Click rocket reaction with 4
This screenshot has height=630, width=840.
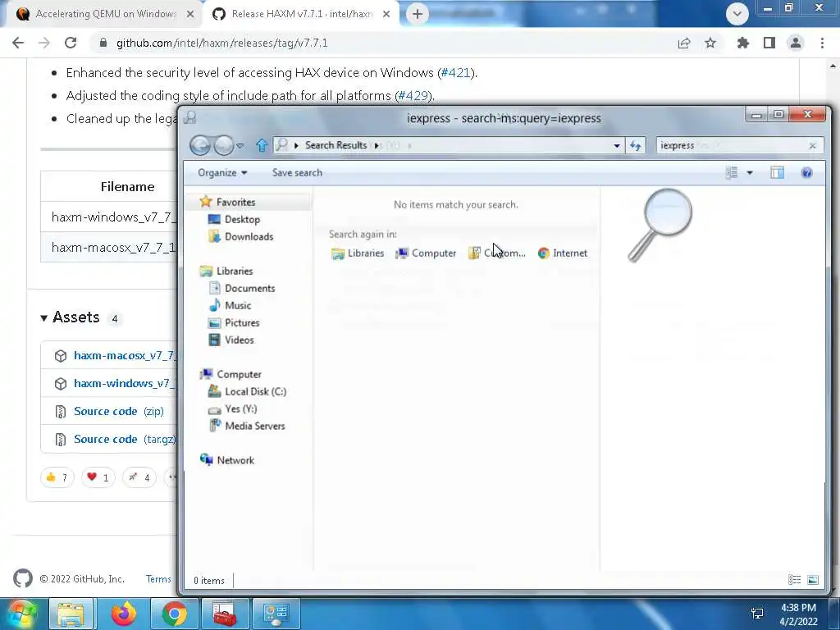pyautogui.click(x=139, y=477)
